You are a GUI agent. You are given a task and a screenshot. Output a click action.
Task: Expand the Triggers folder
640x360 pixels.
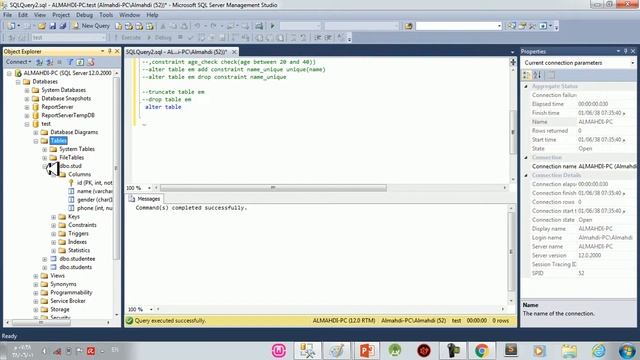[x=54, y=234]
